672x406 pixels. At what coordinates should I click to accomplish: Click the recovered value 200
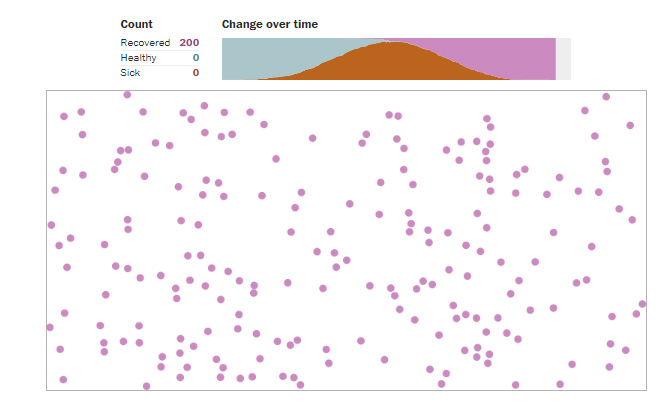click(189, 42)
